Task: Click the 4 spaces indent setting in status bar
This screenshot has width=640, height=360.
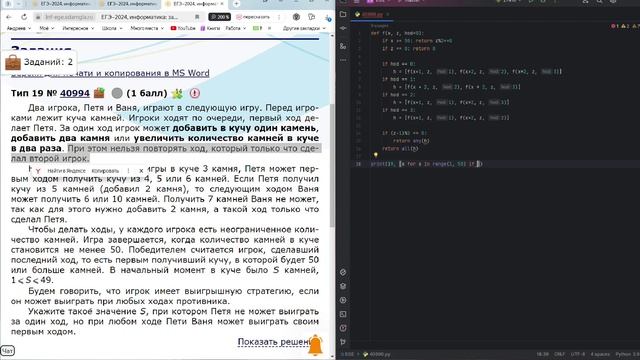Action: coord(600,354)
